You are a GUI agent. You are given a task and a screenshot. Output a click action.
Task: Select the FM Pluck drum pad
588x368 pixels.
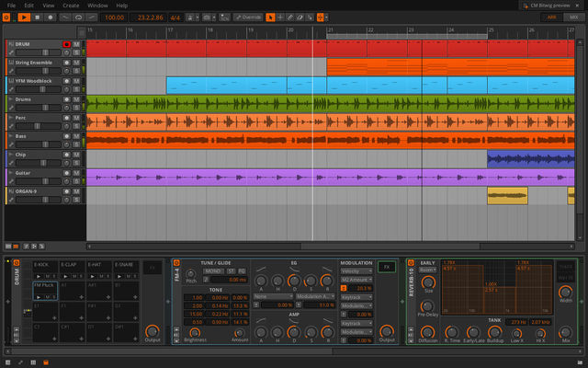click(x=45, y=291)
